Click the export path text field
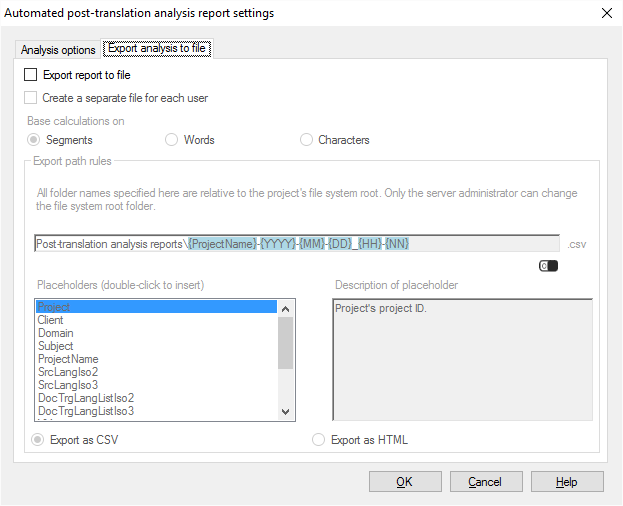623x506 pixels. point(296,244)
